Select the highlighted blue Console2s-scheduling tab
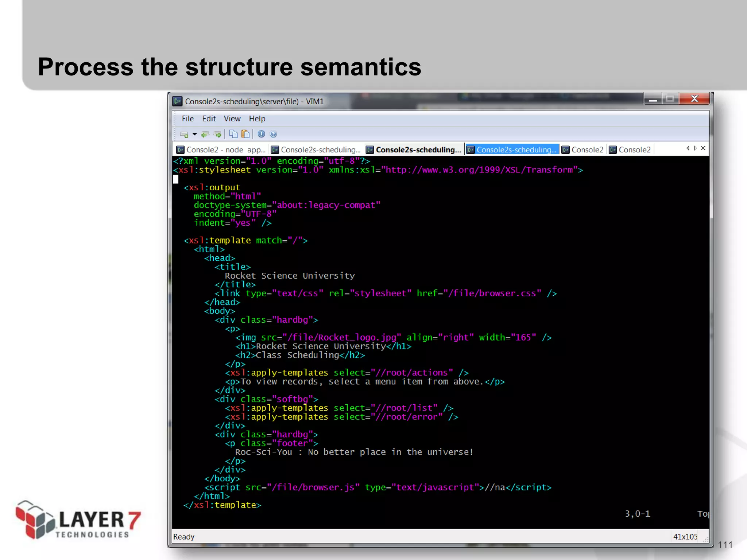The height and width of the screenshot is (560, 747). [x=512, y=150]
